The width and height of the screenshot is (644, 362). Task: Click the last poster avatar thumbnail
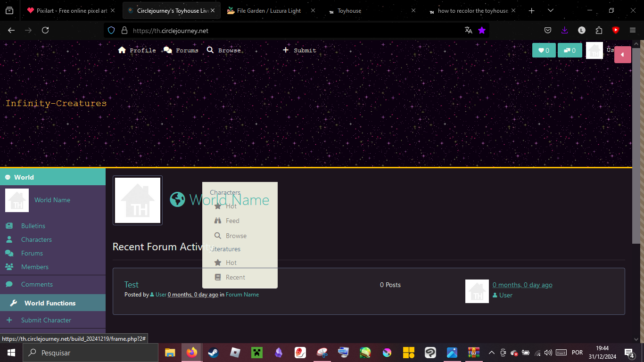click(x=477, y=291)
